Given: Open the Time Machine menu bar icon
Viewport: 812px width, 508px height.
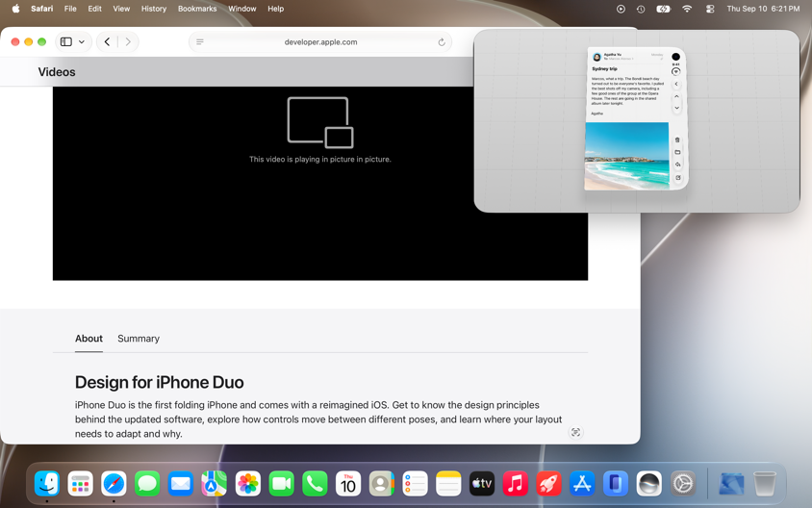Looking at the screenshot, I should (641, 9).
